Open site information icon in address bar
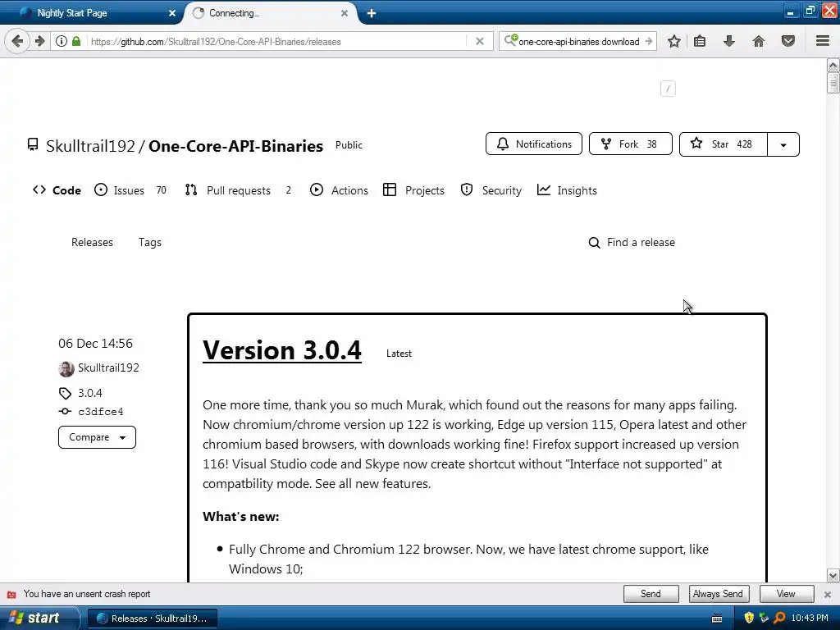The height and width of the screenshot is (630, 840). 62,41
